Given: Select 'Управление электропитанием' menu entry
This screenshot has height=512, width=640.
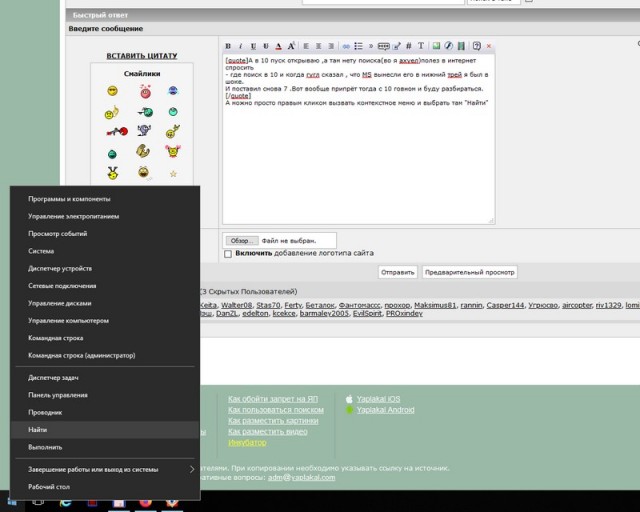Looking at the screenshot, I should (x=105, y=216).
